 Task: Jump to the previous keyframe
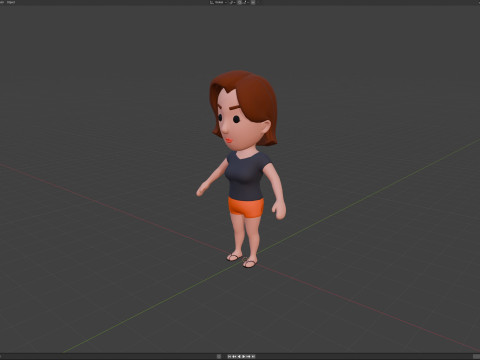tap(234, 356)
